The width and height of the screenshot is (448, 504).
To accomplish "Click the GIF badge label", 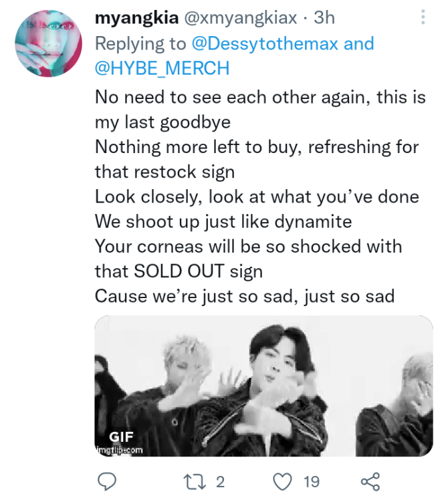I will [121, 436].
